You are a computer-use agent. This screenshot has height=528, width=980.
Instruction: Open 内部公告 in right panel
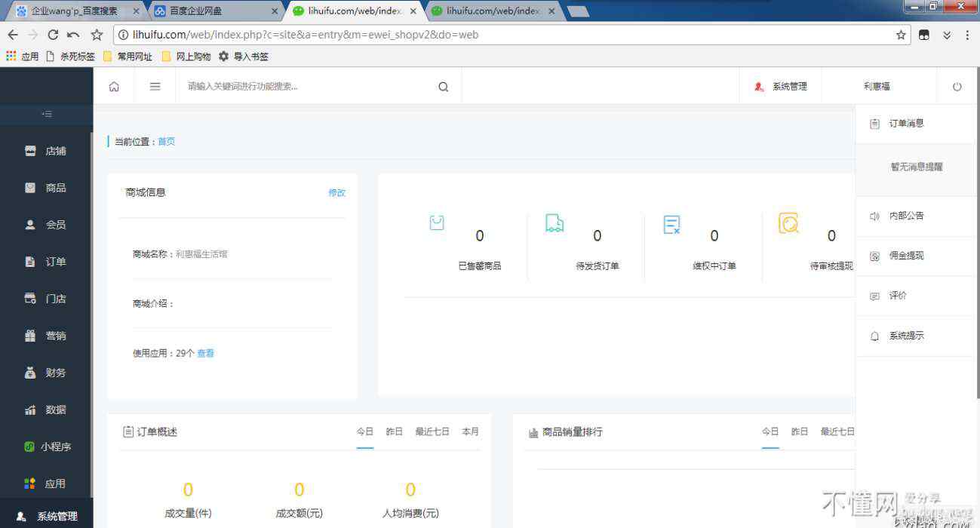[x=917, y=216]
